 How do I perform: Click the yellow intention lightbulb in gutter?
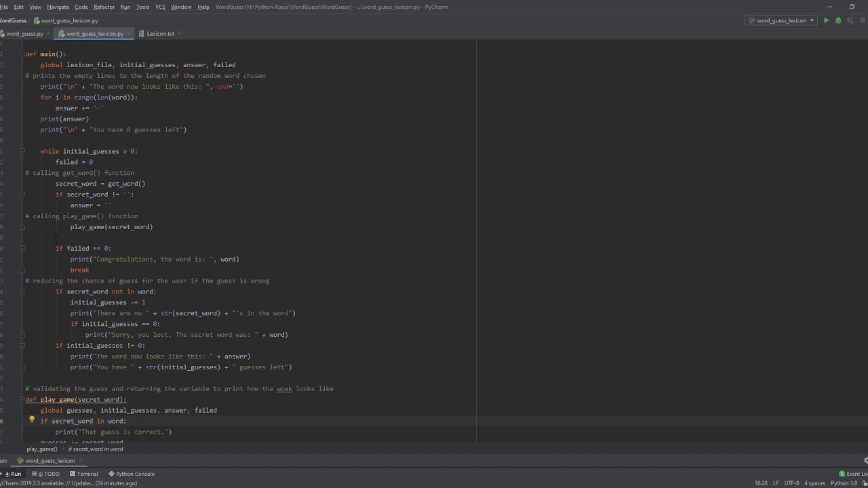[x=32, y=420]
